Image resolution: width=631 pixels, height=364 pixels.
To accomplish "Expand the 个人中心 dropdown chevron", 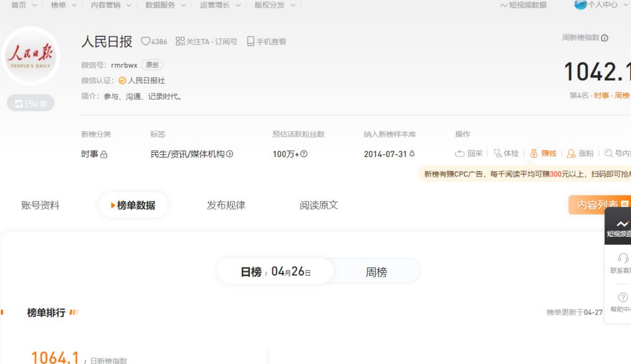I will [x=626, y=5].
